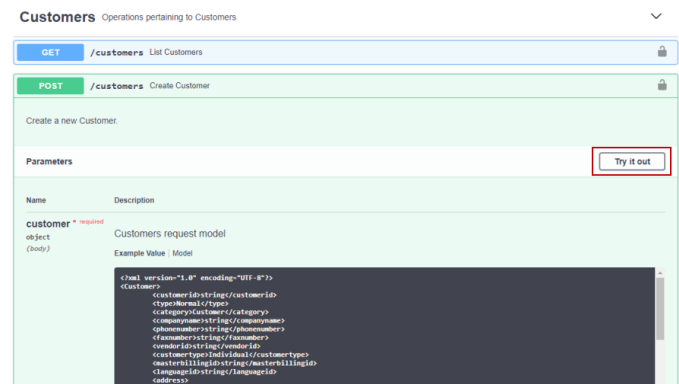Viewport: 679px width, 384px height.
Task: Switch to the Model tab
Action: coord(182,253)
